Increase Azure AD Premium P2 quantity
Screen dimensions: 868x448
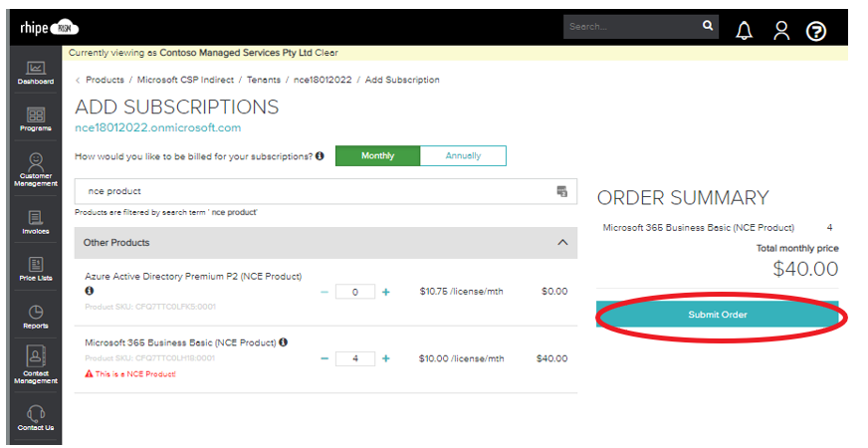(386, 292)
